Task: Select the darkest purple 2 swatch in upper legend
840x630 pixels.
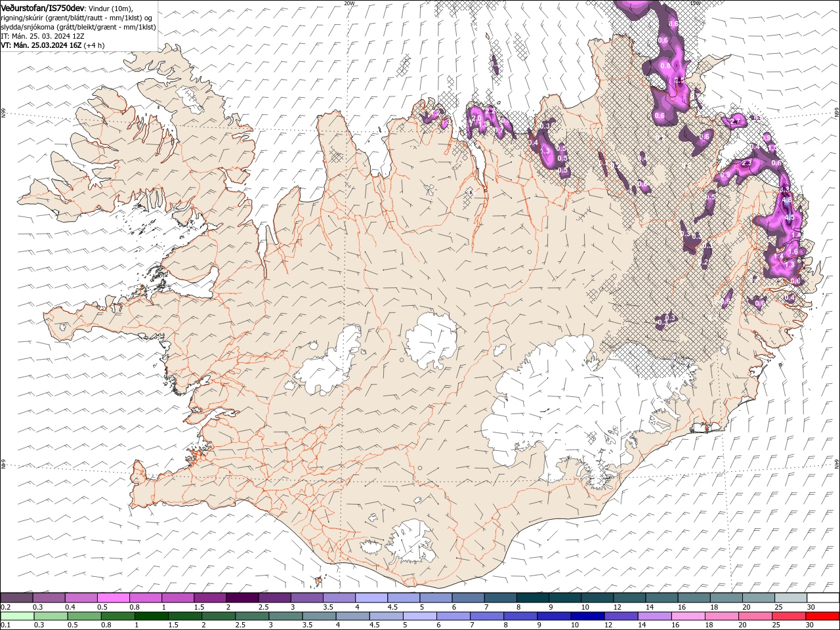Action: tap(242, 598)
